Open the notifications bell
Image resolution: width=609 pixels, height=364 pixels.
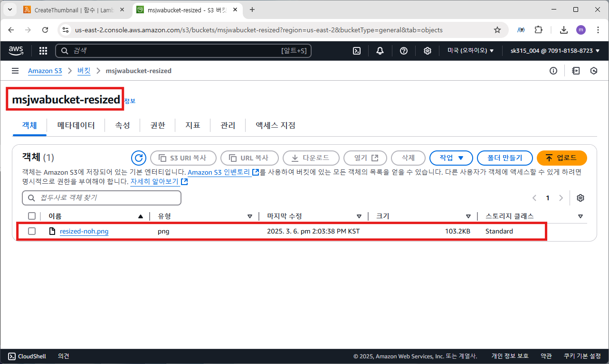point(380,51)
